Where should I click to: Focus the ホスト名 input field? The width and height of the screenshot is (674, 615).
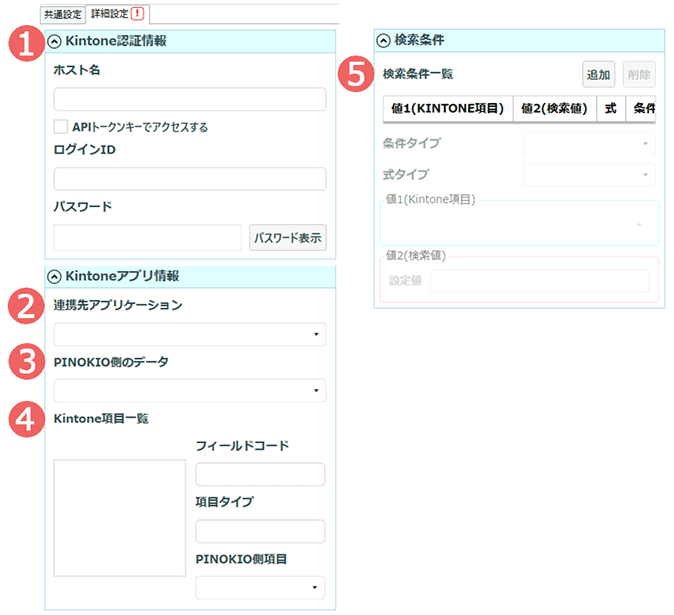pos(190,99)
